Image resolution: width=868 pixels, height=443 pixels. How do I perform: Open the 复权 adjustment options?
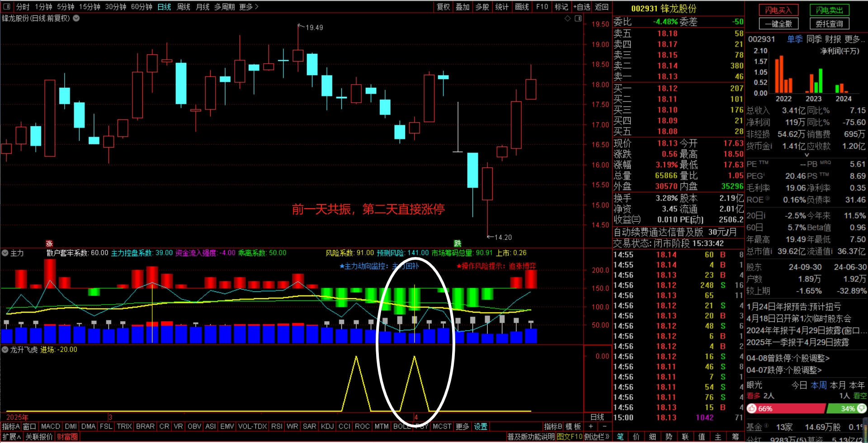pos(443,7)
